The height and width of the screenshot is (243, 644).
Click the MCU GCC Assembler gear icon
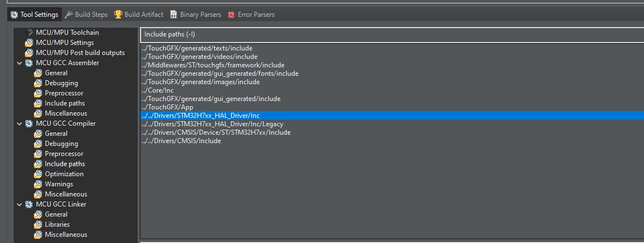(x=29, y=63)
